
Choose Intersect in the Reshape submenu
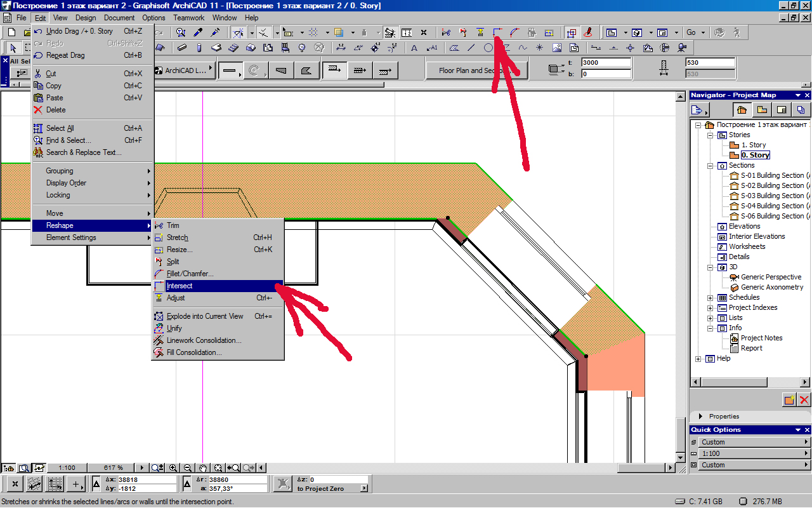(217, 286)
